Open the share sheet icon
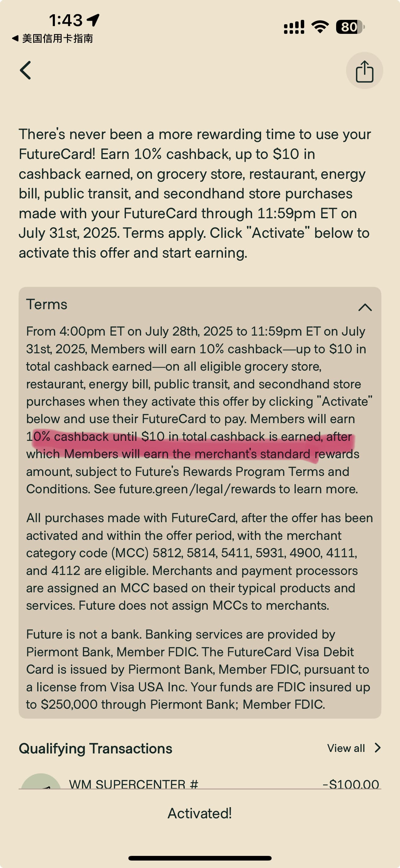 [364, 70]
